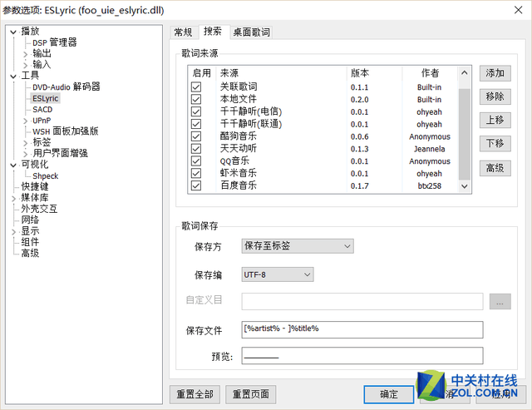Switch to the 常规 tab

point(183,32)
